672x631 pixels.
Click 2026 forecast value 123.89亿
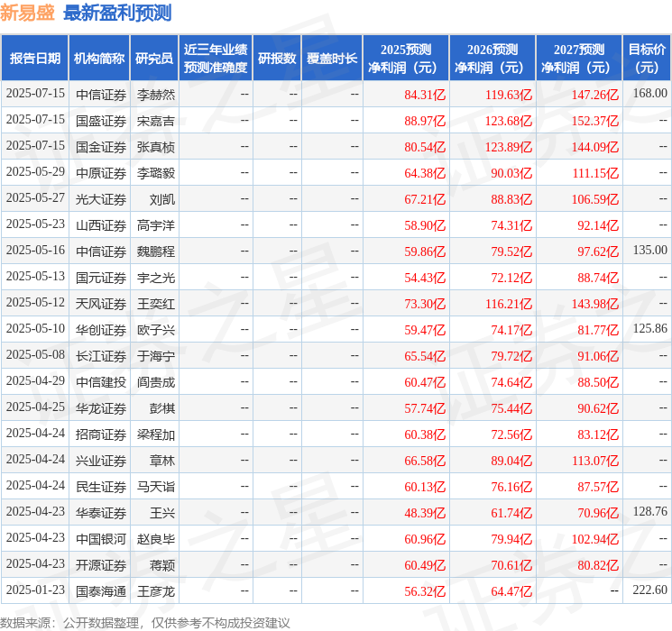coord(509,147)
